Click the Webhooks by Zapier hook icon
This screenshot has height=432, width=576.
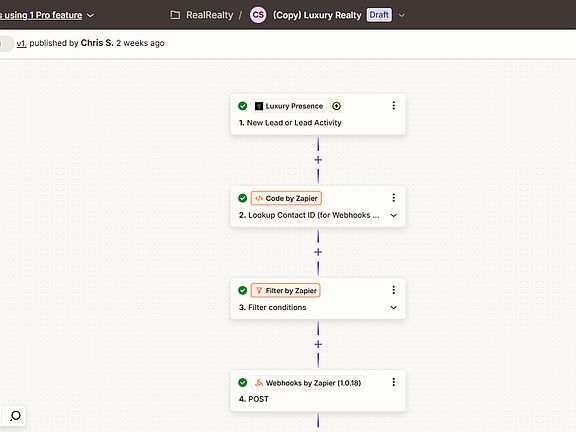(x=259, y=383)
